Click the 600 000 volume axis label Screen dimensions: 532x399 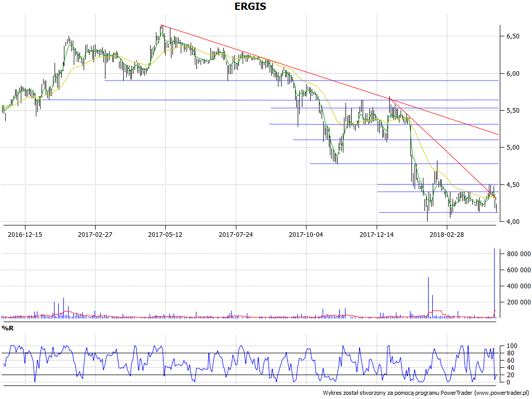pos(518,270)
